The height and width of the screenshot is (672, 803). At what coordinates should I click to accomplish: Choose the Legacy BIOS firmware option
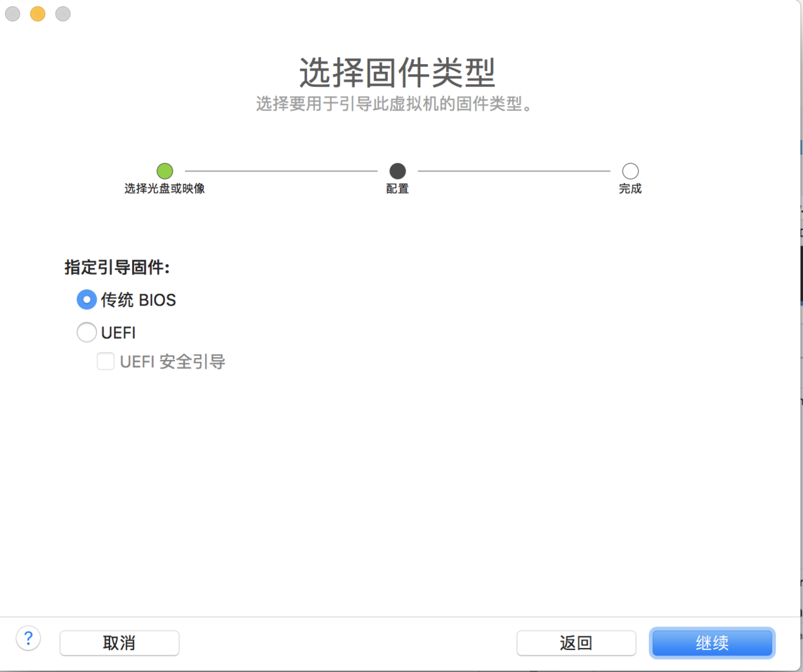[86, 299]
